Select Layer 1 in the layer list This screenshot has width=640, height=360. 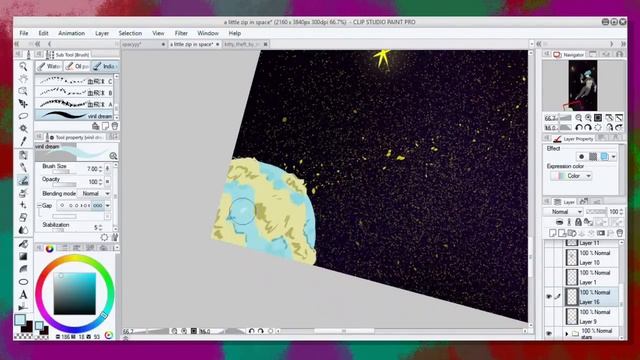click(x=591, y=277)
